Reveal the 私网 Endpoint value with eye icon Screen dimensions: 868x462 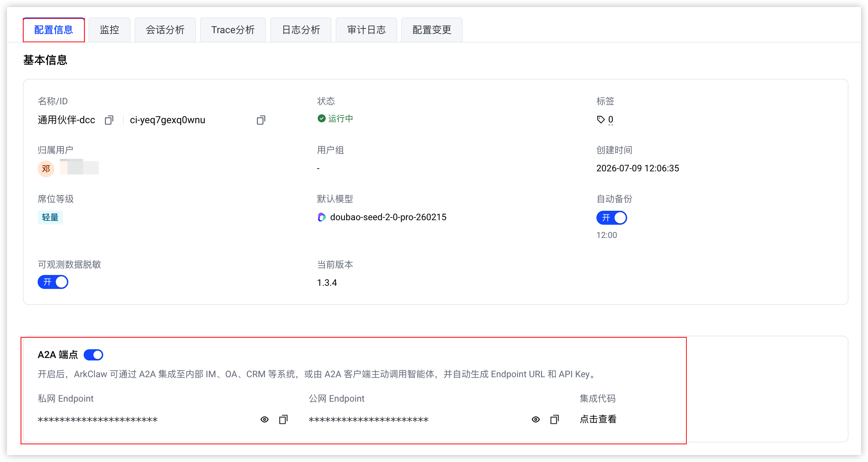tap(265, 419)
